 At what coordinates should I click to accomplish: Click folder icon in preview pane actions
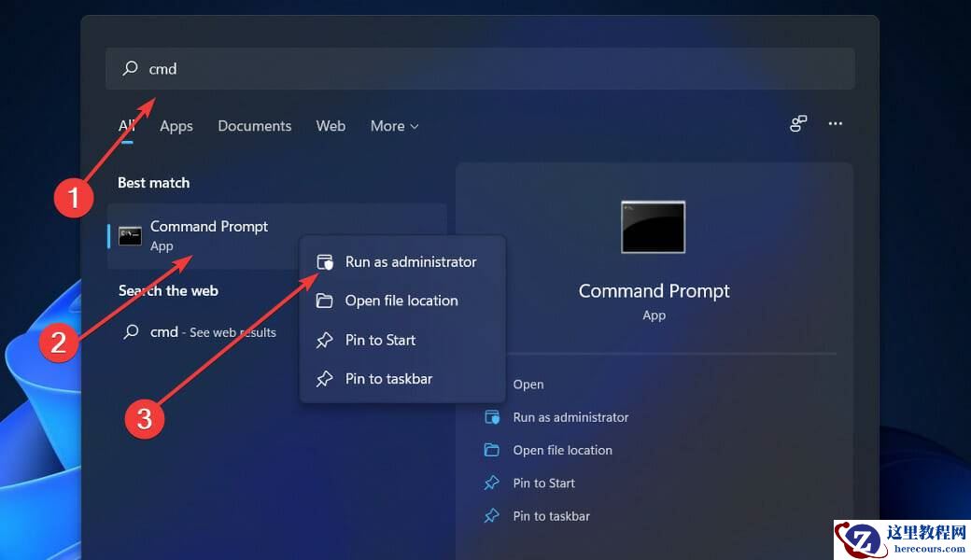[x=492, y=450]
